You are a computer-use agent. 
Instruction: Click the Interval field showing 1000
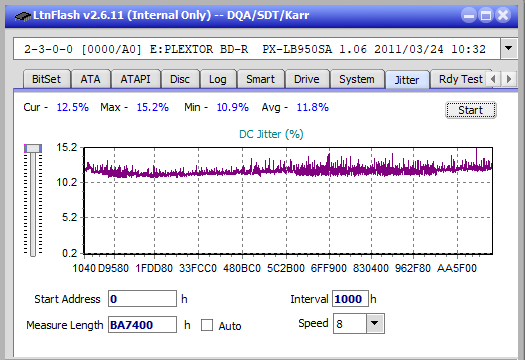(350, 299)
